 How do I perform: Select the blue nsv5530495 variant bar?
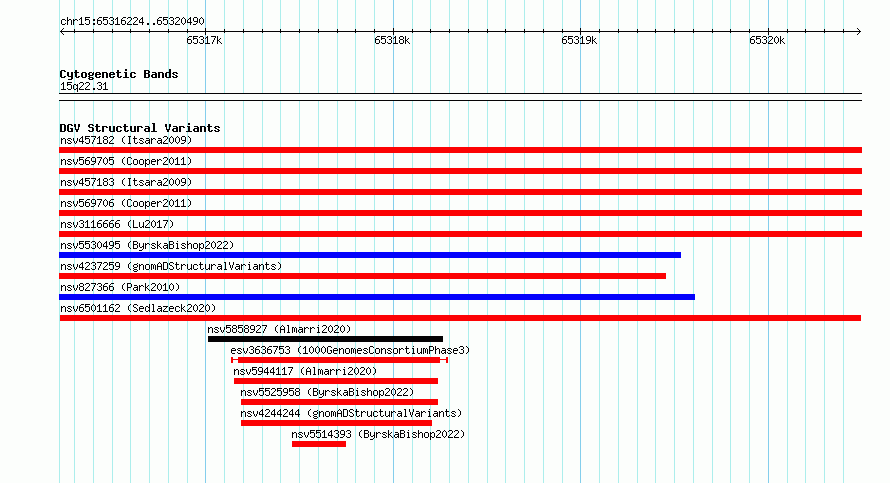coord(370,255)
